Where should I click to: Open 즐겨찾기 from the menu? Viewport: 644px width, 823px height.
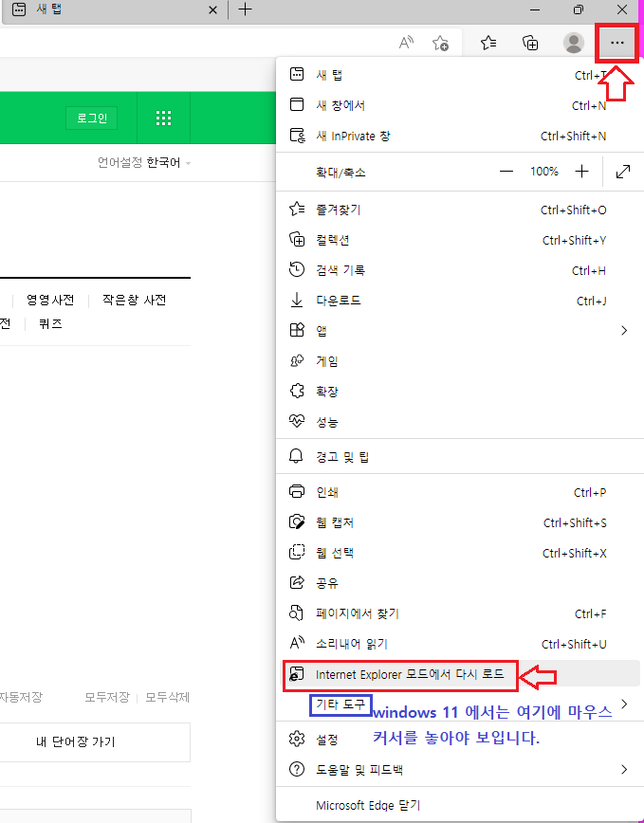[458, 210]
